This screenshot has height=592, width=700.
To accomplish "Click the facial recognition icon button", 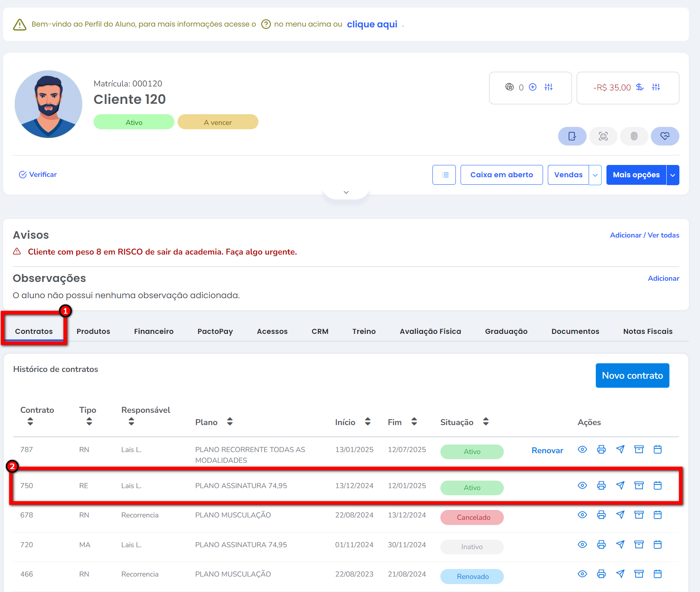I will pyautogui.click(x=603, y=136).
